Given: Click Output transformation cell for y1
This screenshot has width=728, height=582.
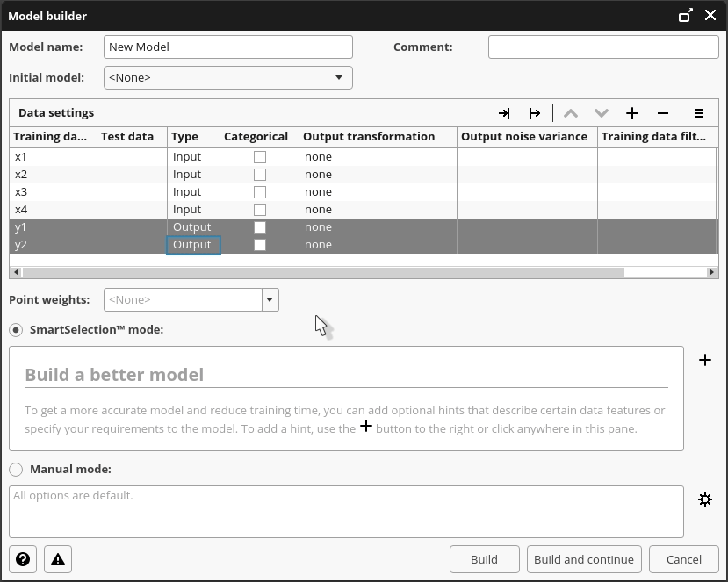Looking at the screenshot, I should pos(378,227).
